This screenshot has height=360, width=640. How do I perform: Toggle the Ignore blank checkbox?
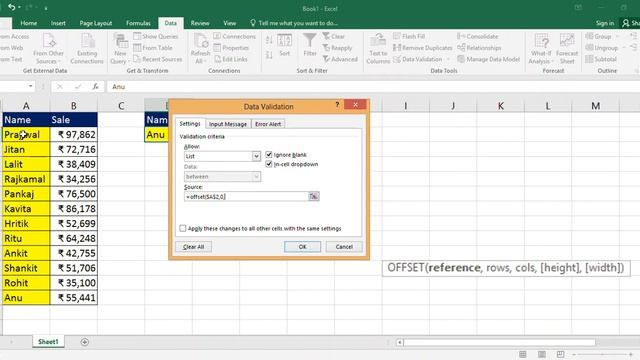(x=269, y=155)
